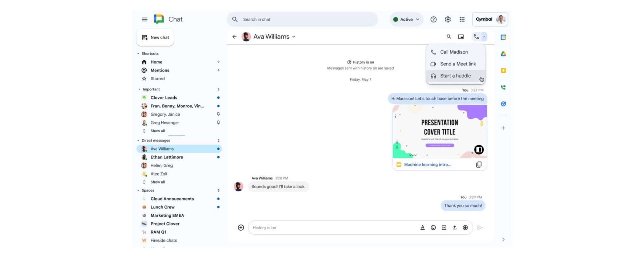Open conversation in pop-out window icon

point(461,37)
